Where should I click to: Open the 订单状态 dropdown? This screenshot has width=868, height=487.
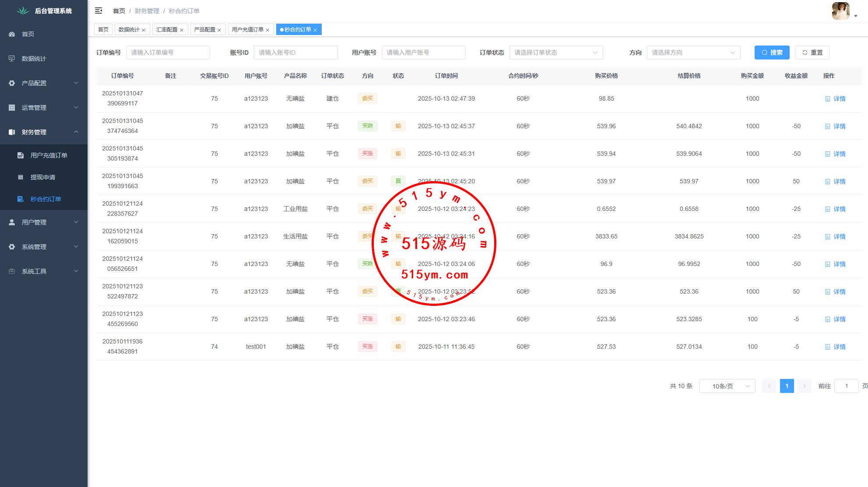click(555, 53)
